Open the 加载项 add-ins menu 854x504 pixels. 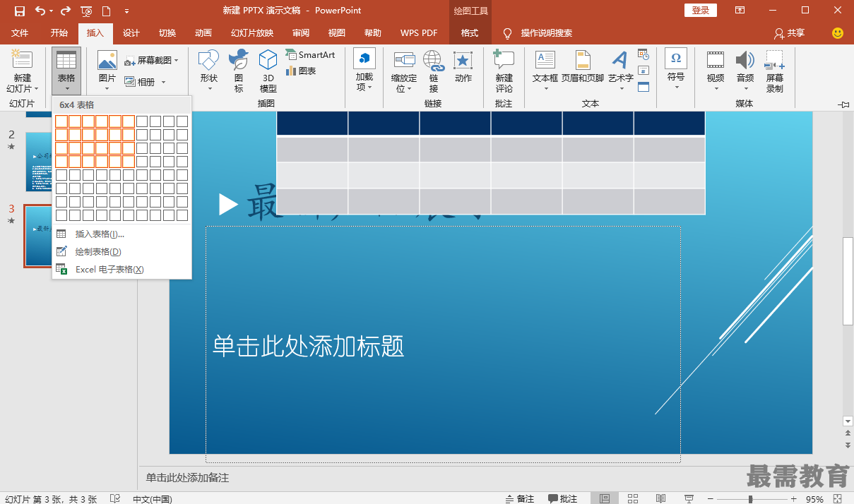(364, 71)
